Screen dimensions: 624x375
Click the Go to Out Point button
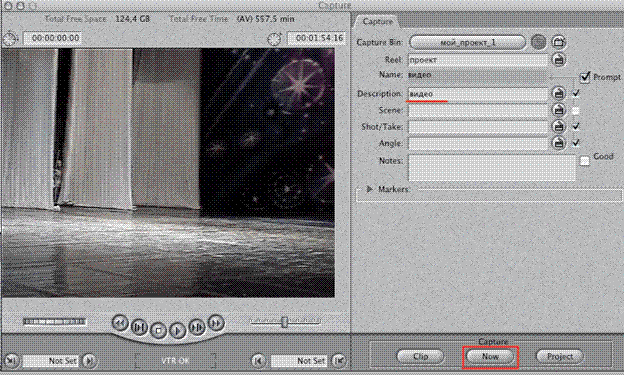coord(258,361)
